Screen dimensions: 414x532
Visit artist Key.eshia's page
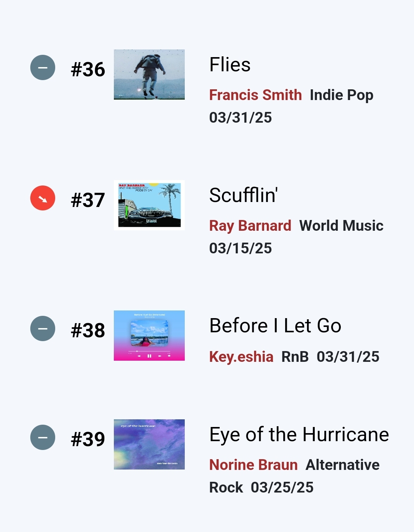pos(241,357)
